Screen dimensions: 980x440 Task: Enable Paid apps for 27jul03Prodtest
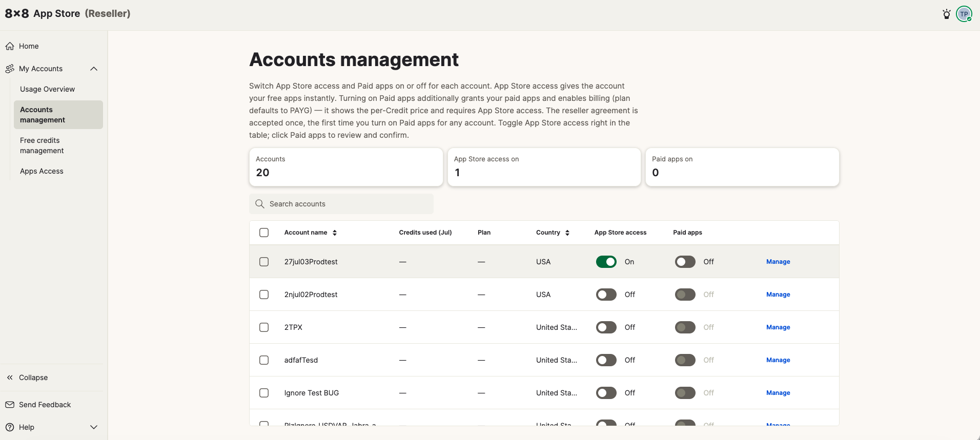pyautogui.click(x=685, y=262)
